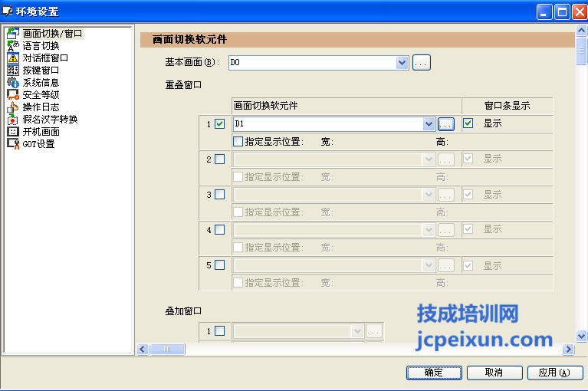Select GOT设置 in the sidebar

point(38,144)
